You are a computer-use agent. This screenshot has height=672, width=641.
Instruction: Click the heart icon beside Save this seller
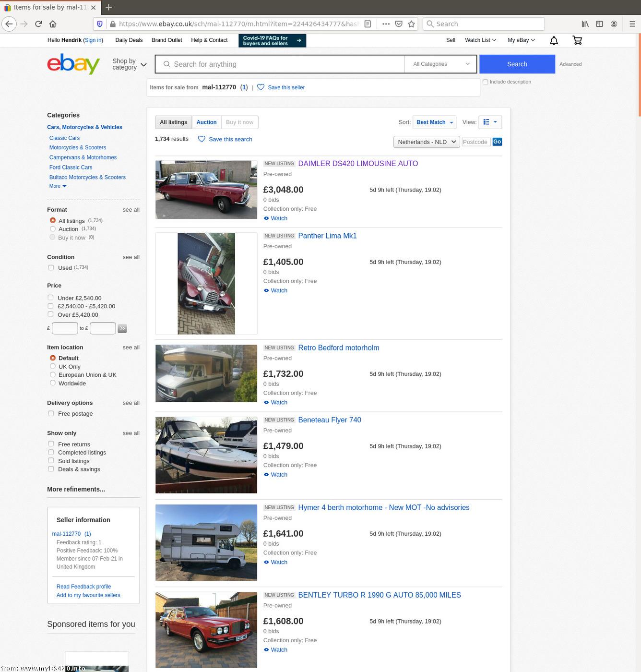coord(261,87)
